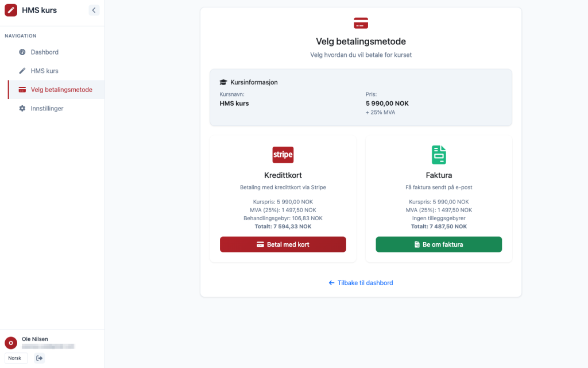The image size is (588, 368).
Task: Go to HMS kurs in the sidebar
Action: click(x=44, y=71)
